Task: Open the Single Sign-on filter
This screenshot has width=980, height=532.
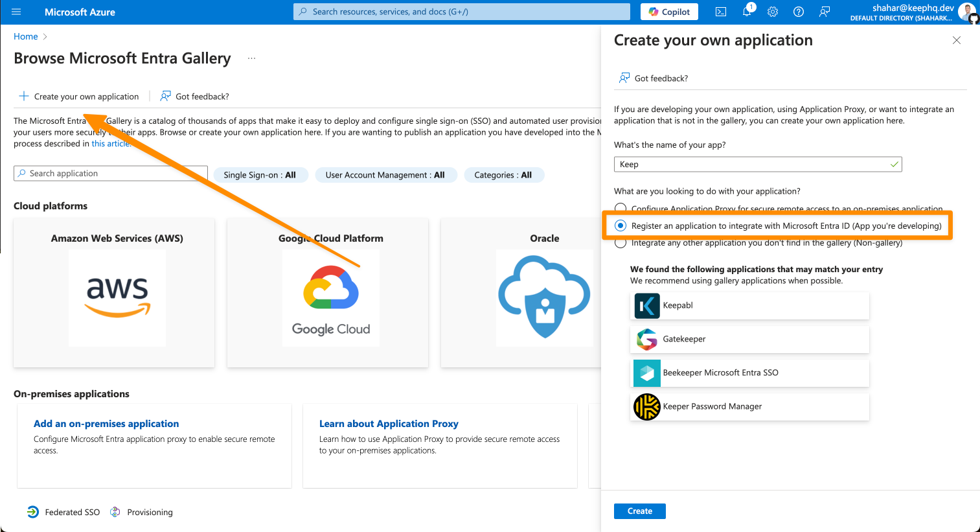Action: point(260,175)
